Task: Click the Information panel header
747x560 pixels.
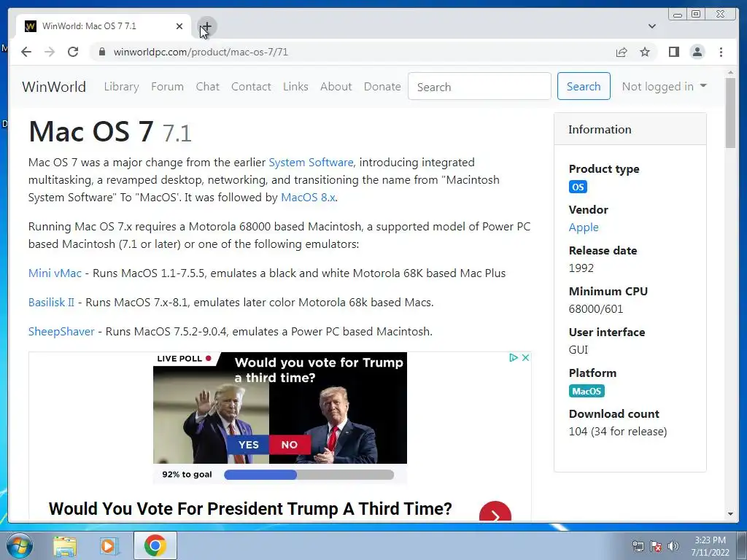Action: pos(630,130)
